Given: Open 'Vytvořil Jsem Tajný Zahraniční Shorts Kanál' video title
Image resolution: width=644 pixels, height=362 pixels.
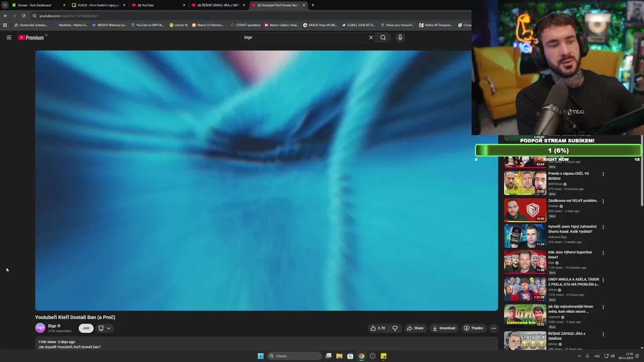Looking at the screenshot, I should coord(572,229).
